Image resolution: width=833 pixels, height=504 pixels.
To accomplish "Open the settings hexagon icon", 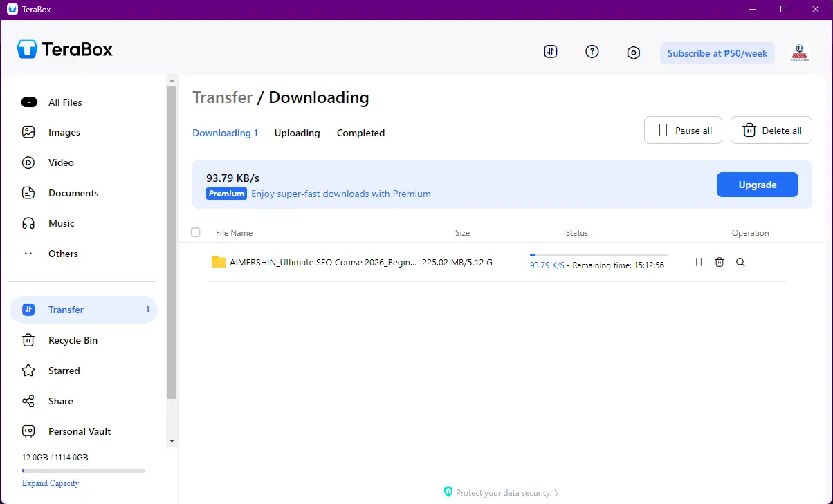I will tap(634, 53).
